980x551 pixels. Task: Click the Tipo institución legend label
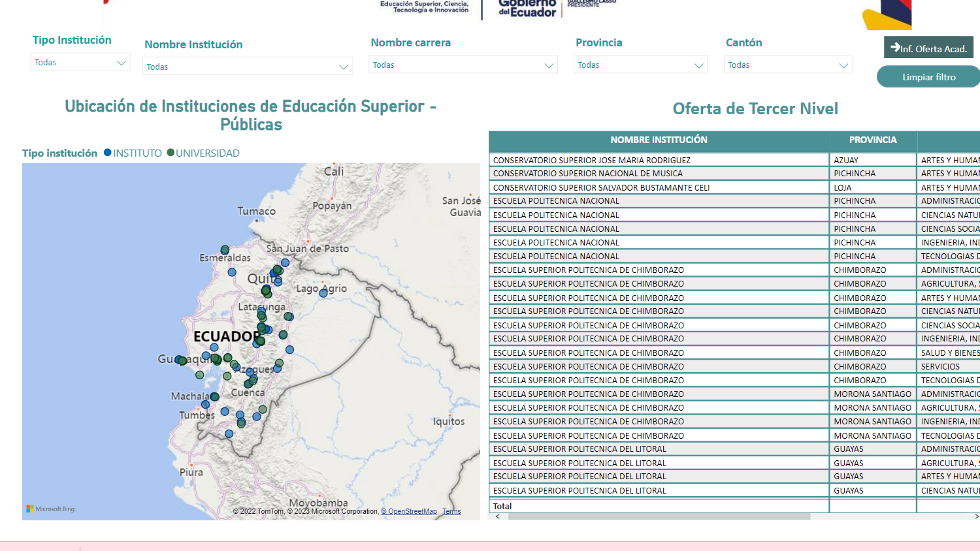(x=59, y=153)
